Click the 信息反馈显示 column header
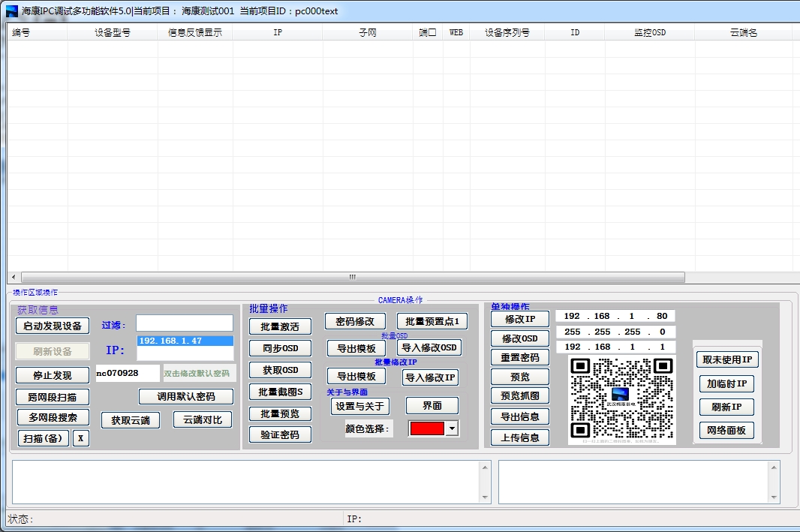The width and height of the screenshot is (800, 532). click(x=195, y=33)
